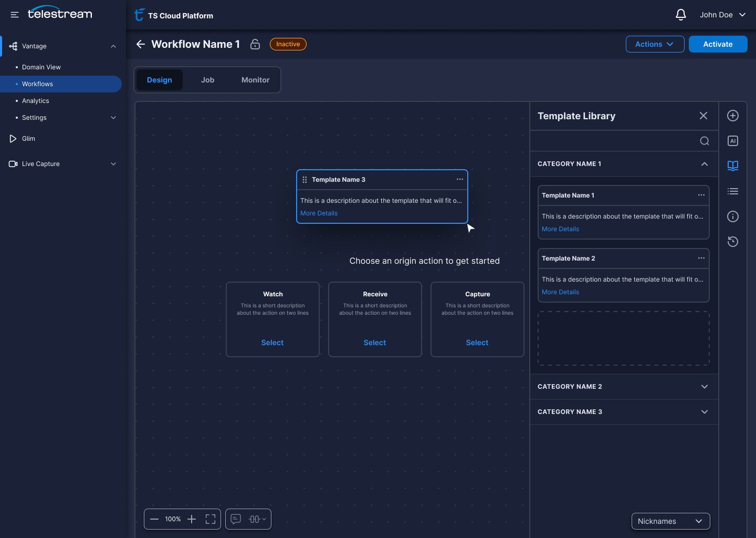This screenshot has height=538, width=756.
Task: Click the add plus icon in right toolbar
Action: coord(733,116)
